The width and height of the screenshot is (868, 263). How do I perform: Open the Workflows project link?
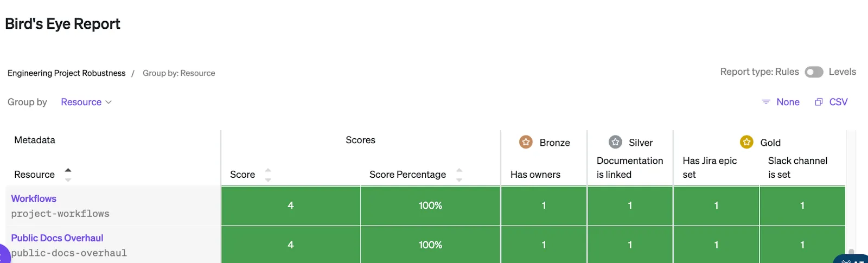pyautogui.click(x=34, y=198)
